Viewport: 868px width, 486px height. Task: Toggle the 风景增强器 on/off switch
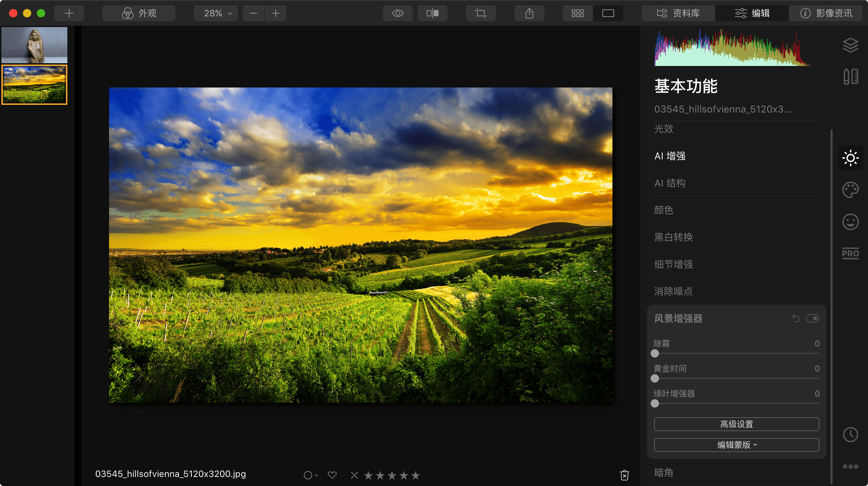[813, 318]
